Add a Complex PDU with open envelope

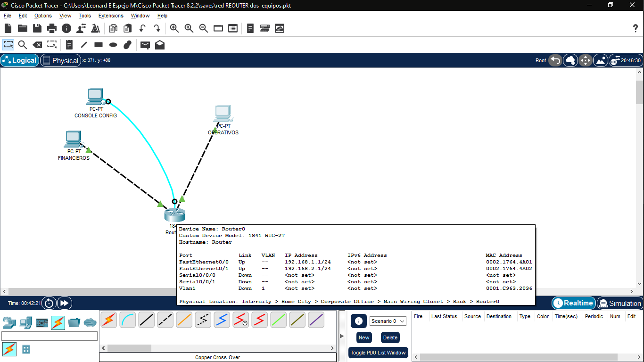(160, 45)
